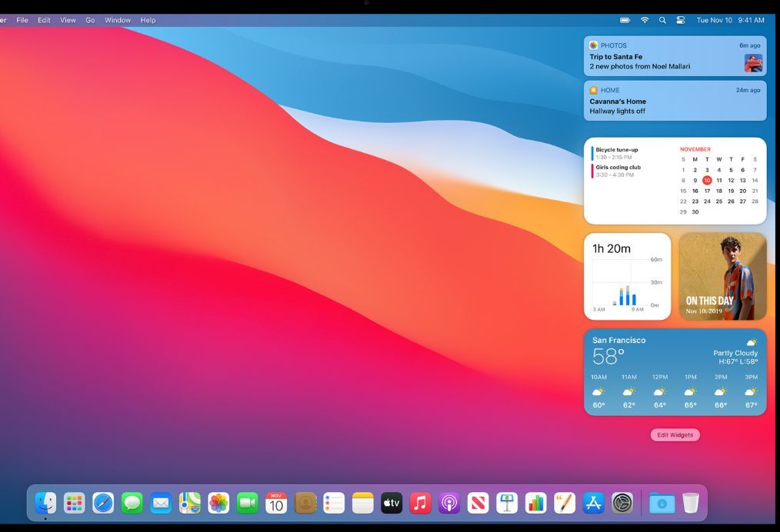Image resolution: width=780 pixels, height=532 pixels.
Task: Open the Photos app in dock
Action: [218, 503]
